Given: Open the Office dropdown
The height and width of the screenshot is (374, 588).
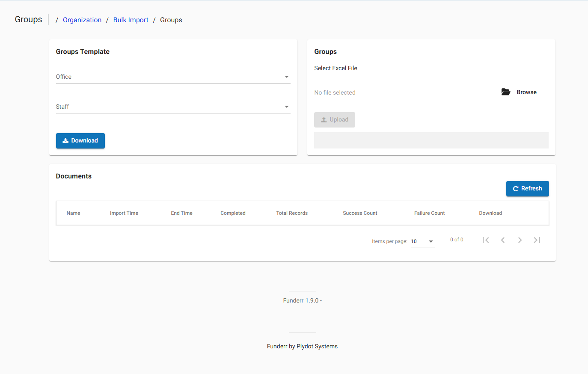Looking at the screenshot, I should pos(173,77).
